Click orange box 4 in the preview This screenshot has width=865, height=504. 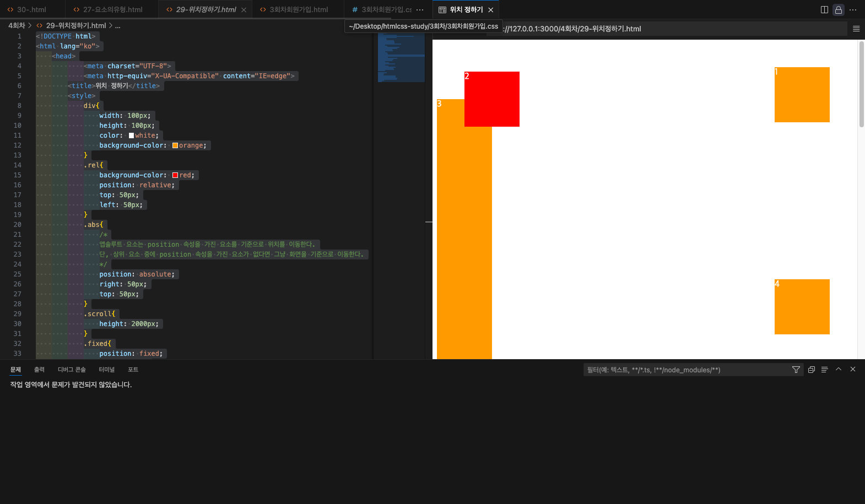coord(802,307)
